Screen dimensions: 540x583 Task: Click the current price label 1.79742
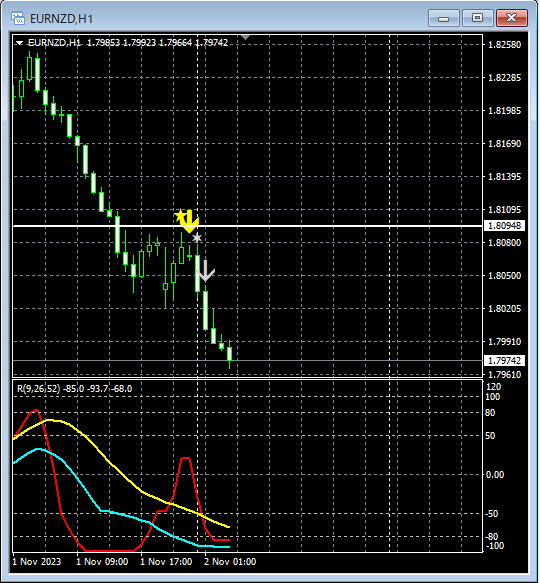pos(504,361)
